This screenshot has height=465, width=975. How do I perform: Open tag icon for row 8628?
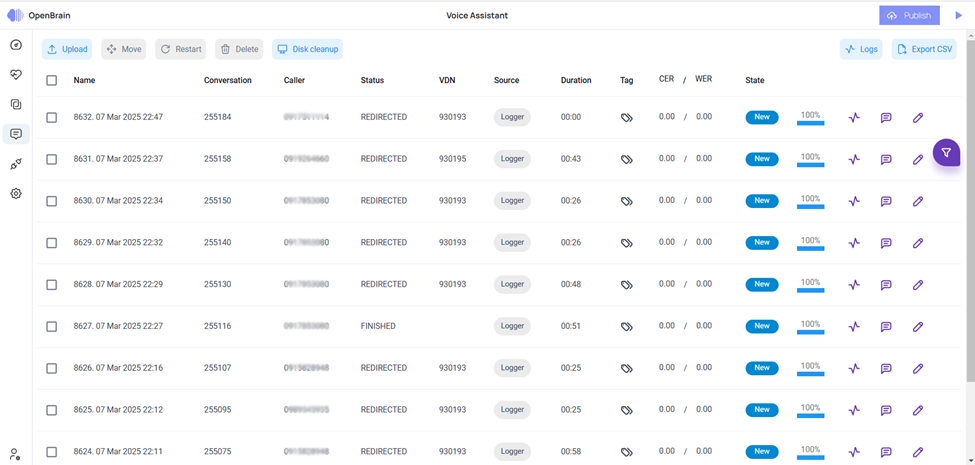coord(626,285)
